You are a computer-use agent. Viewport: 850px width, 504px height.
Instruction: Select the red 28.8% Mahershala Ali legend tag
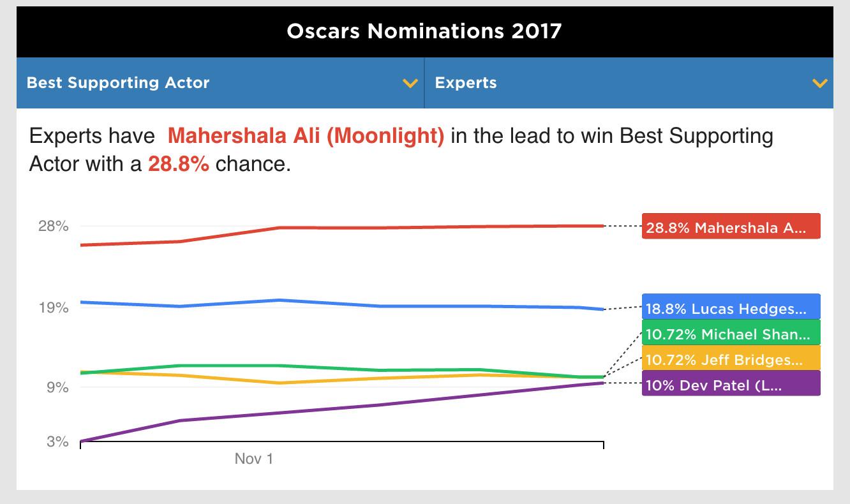(731, 227)
